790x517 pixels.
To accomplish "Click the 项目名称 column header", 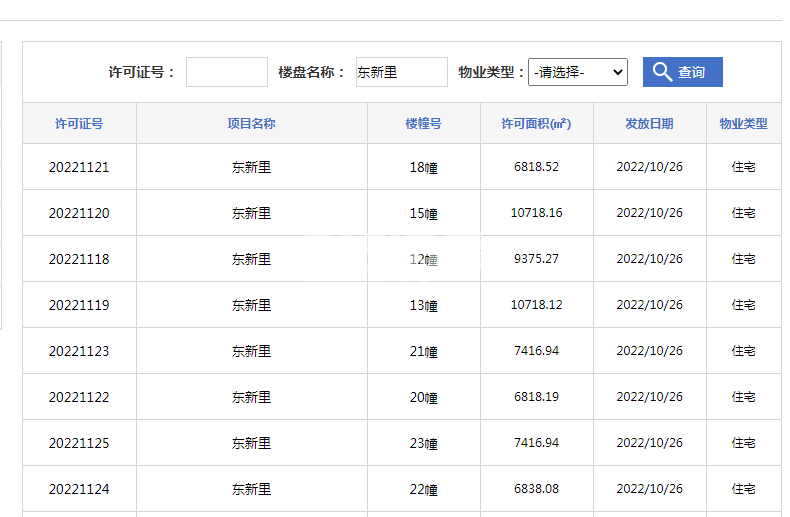I will click(x=251, y=123).
